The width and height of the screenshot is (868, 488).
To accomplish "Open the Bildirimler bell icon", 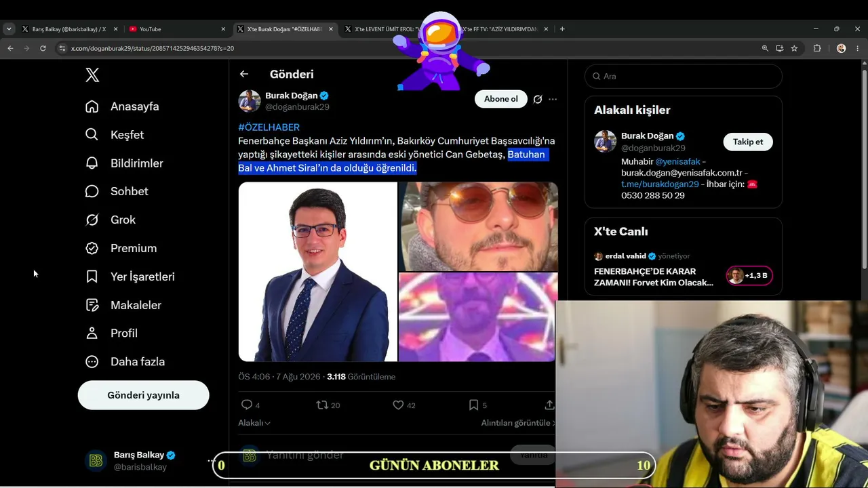I will (x=92, y=163).
